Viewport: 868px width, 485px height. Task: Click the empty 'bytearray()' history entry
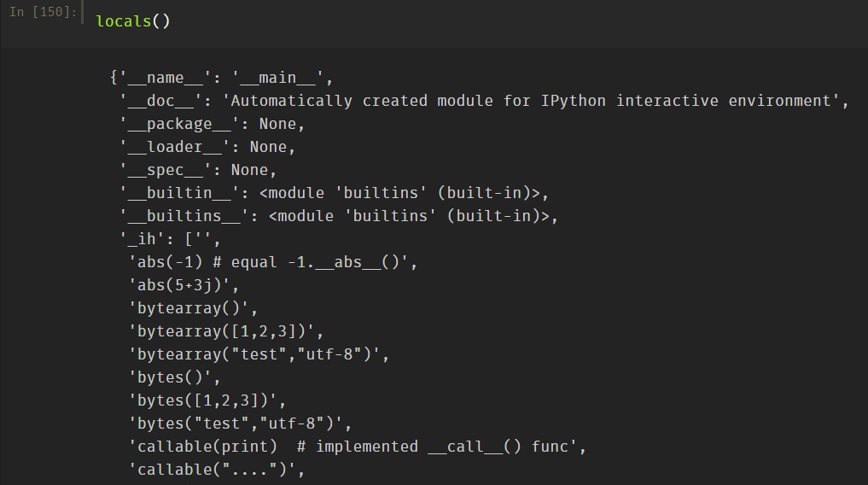[193, 308]
